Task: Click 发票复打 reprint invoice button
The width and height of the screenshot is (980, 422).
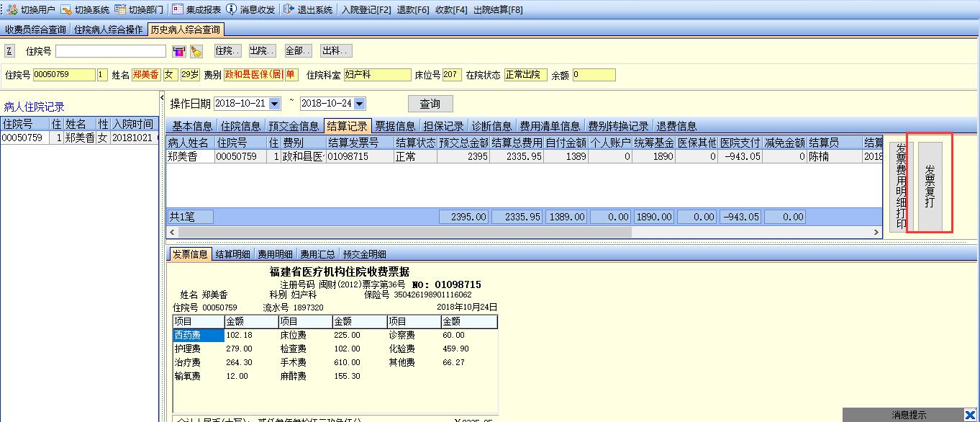Action: coord(930,187)
